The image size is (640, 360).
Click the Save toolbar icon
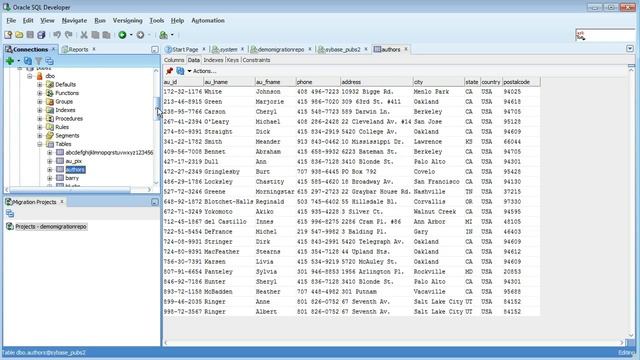click(30, 35)
